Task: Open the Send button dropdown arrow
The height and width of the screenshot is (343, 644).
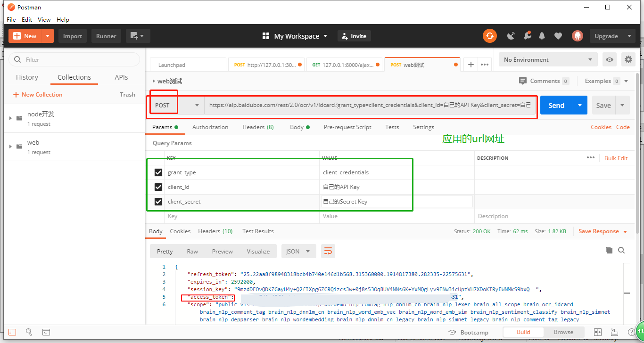Action: click(580, 105)
